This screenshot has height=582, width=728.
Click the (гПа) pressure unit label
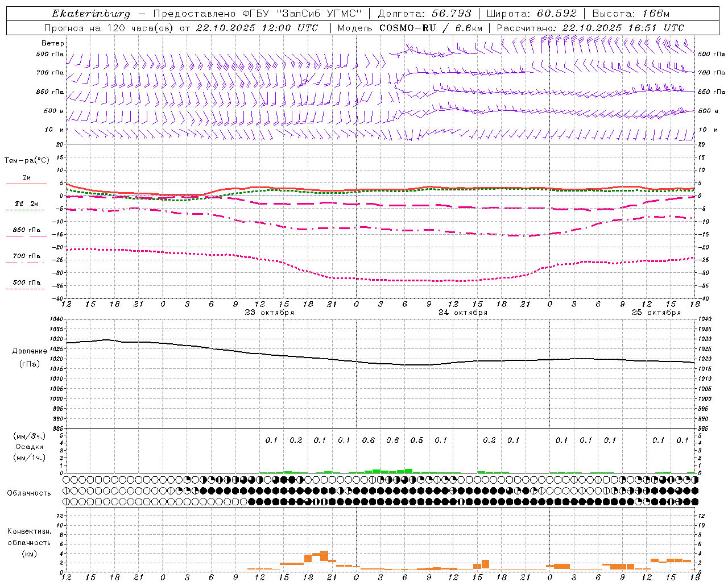tap(30, 364)
